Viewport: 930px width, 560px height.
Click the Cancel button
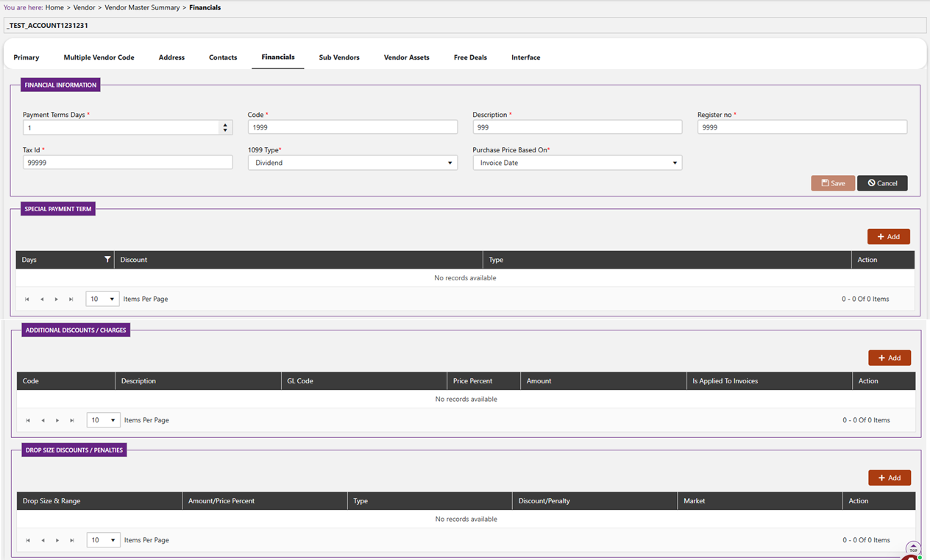[882, 183]
